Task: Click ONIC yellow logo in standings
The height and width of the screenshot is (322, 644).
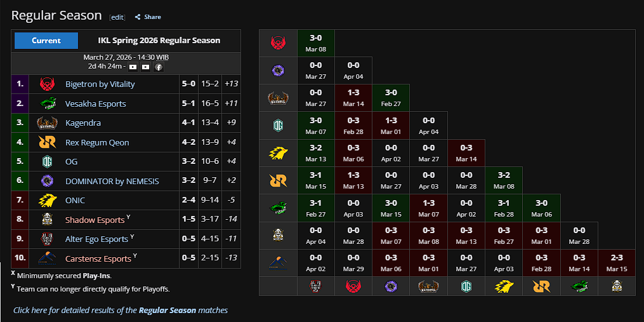Action: 47,200
